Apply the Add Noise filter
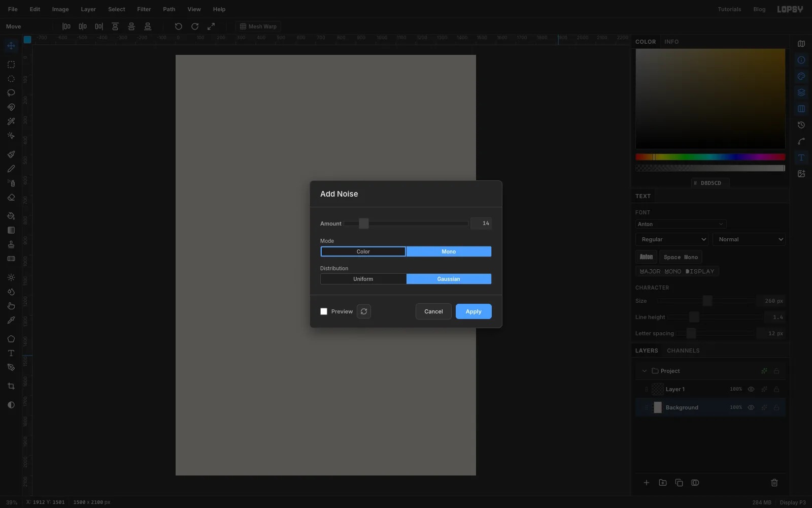812x508 pixels. (473, 311)
